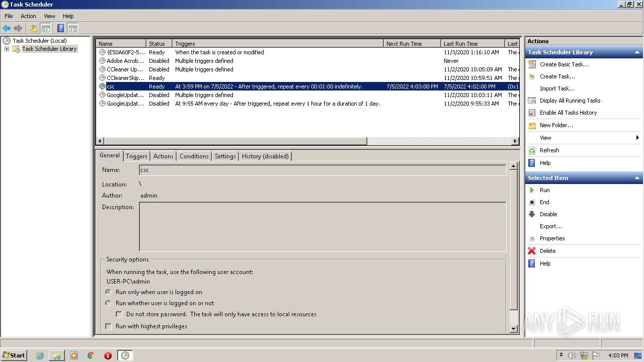Click the New Folder icon
Image resolution: width=644 pixels, height=362 pixels.
pos(532,125)
